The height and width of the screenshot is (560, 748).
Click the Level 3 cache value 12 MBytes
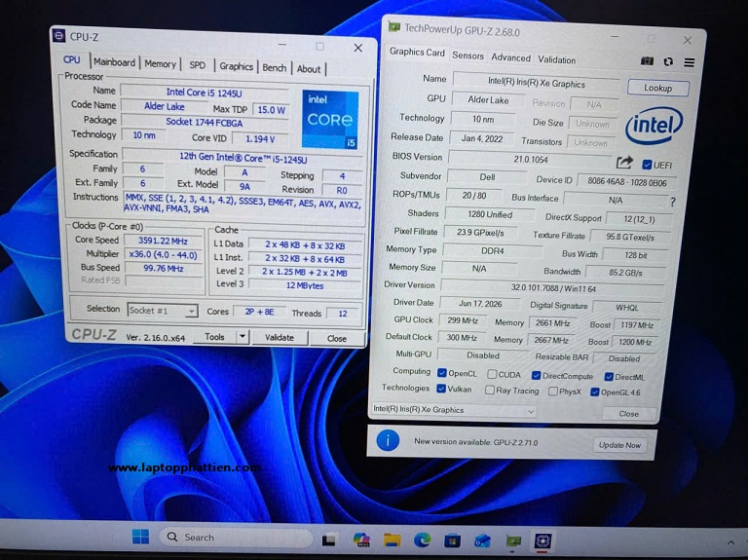click(304, 285)
